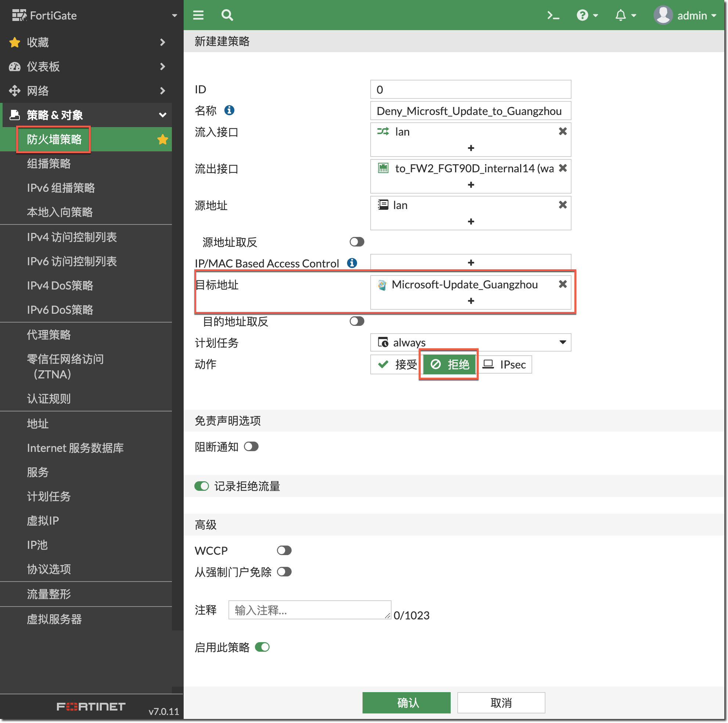Toggle the hamburger menu icon

[198, 15]
